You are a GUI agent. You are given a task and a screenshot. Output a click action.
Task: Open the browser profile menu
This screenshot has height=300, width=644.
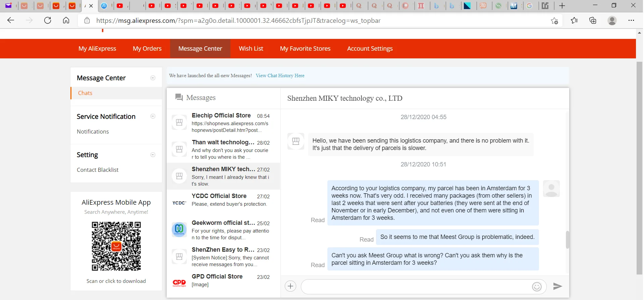pos(612,20)
